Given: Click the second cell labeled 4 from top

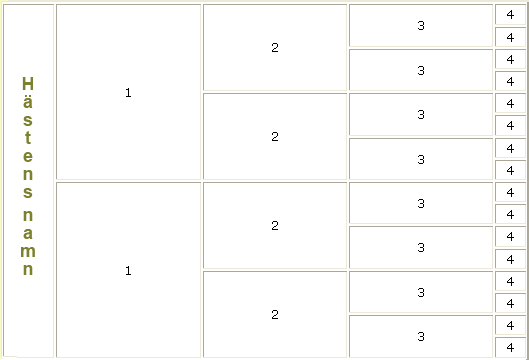Looking at the screenshot, I should (510, 37).
